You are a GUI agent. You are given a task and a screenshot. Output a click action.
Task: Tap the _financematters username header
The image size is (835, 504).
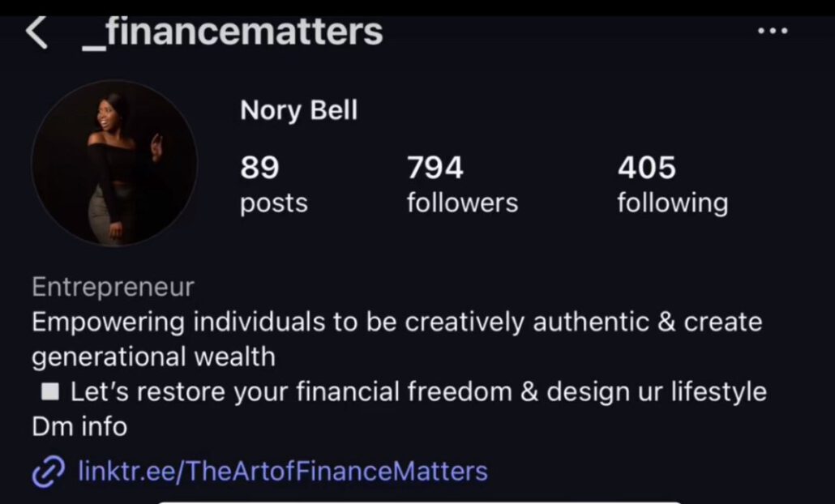[233, 32]
